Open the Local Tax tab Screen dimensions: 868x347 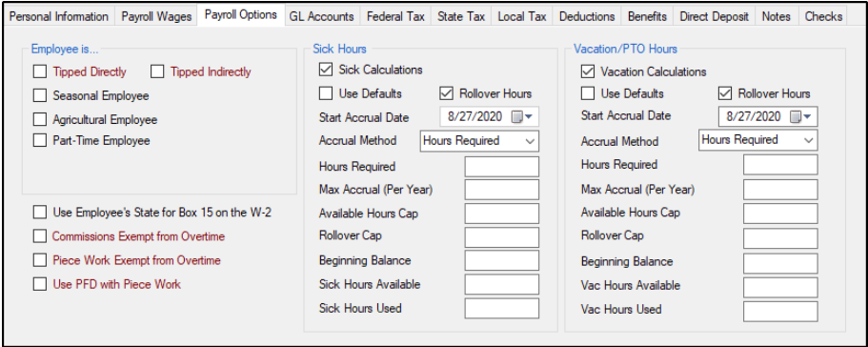point(522,16)
